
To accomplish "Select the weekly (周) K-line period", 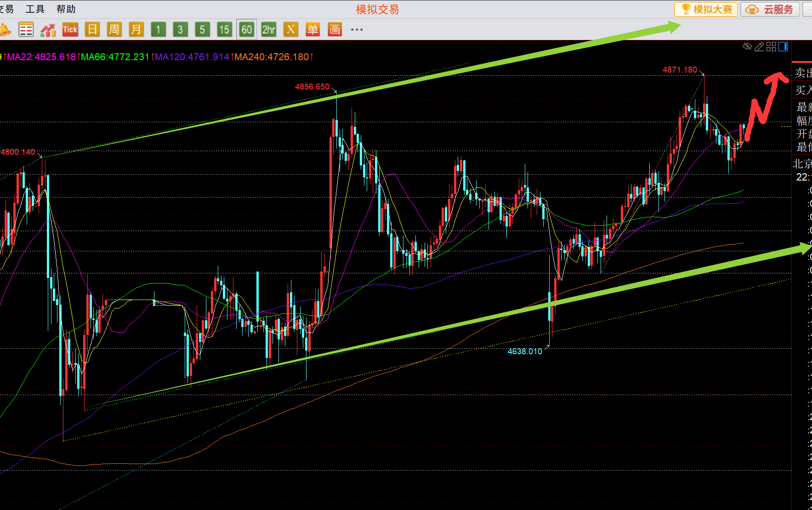I will [x=114, y=30].
